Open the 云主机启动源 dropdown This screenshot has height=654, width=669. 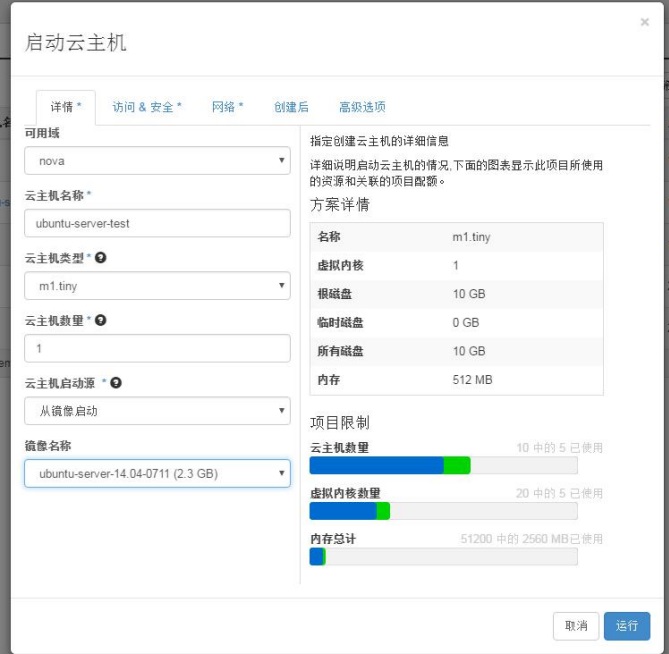pos(157,411)
